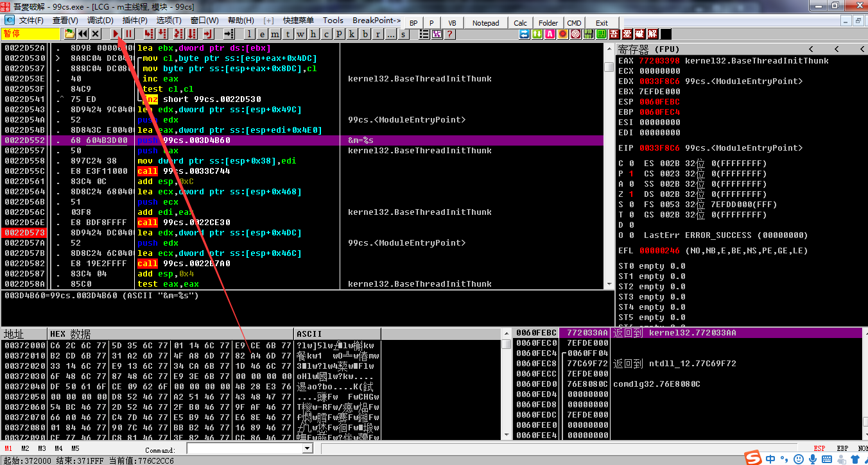The image size is (868, 465).
Task: Click the Trace Into toolbar icon
Action: point(178,34)
